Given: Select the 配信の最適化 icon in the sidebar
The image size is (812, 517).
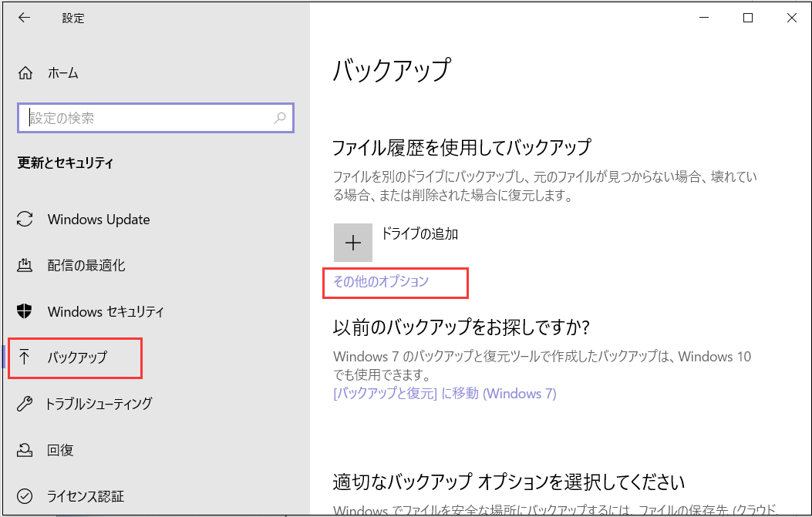Looking at the screenshot, I should (25, 266).
